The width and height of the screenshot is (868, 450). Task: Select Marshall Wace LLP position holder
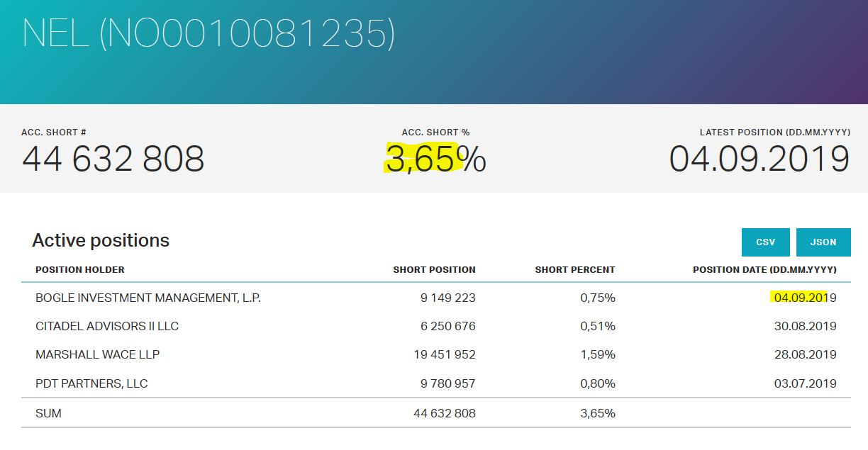click(x=98, y=355)
